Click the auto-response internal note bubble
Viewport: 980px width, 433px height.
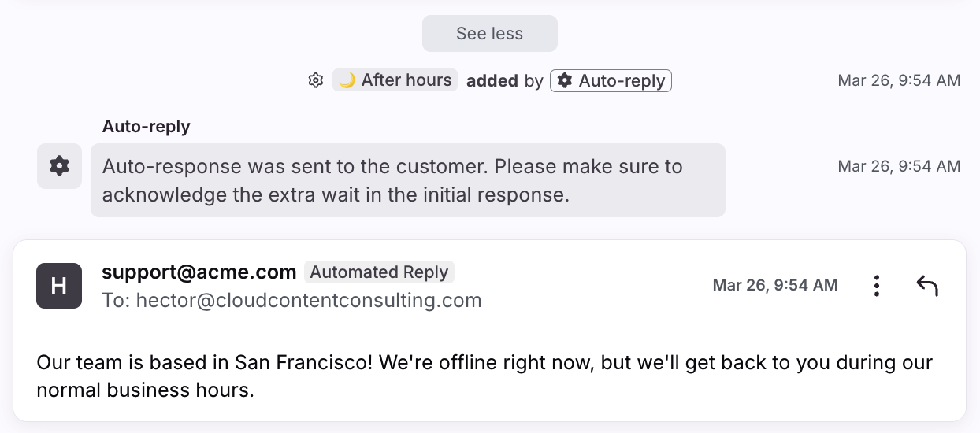tap(407, 180)
